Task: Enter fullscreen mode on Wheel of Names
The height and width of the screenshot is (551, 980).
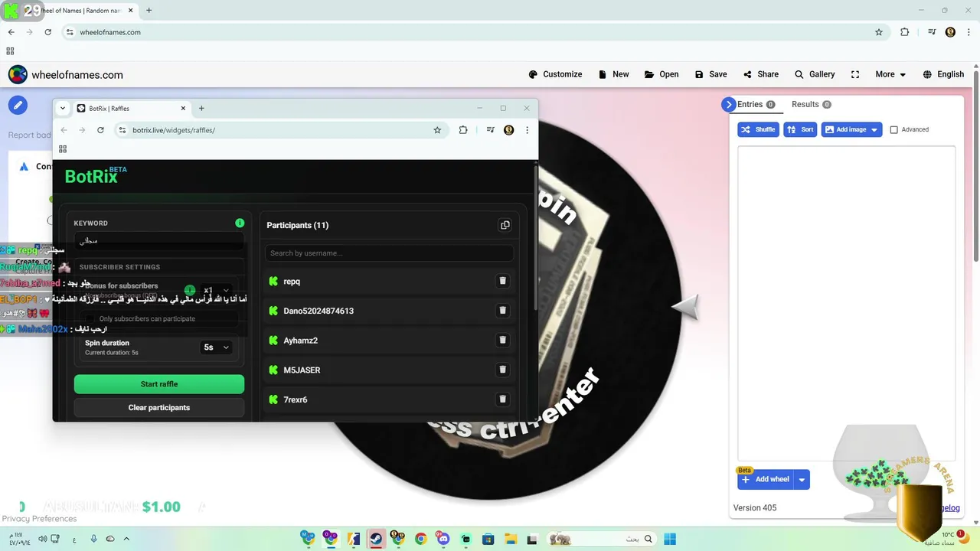Action: point(855,74)
